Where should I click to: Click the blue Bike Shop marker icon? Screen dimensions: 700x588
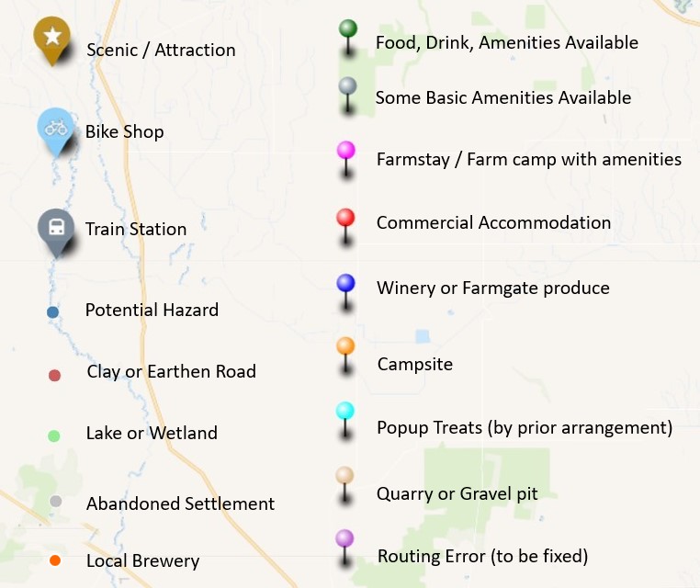[x=55, y=130]
